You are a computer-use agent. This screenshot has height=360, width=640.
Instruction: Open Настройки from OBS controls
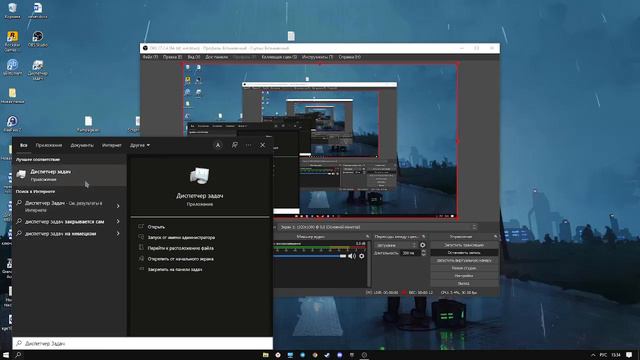(x=464, y=276)
